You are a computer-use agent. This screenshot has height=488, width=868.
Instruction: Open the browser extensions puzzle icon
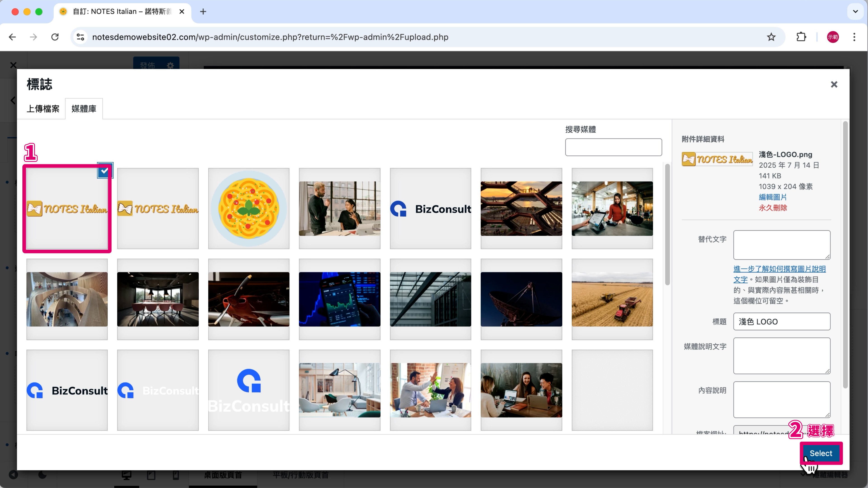point(801,37)
